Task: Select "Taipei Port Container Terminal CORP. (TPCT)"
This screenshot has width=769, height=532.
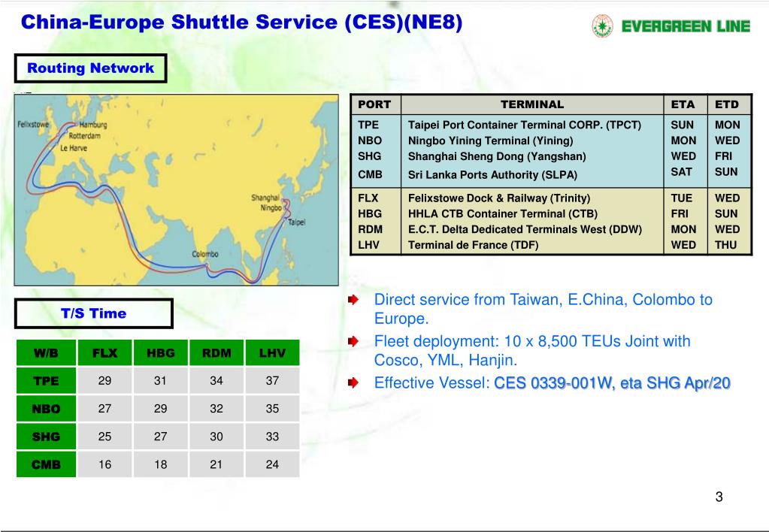Action: [x=524, y=125]
